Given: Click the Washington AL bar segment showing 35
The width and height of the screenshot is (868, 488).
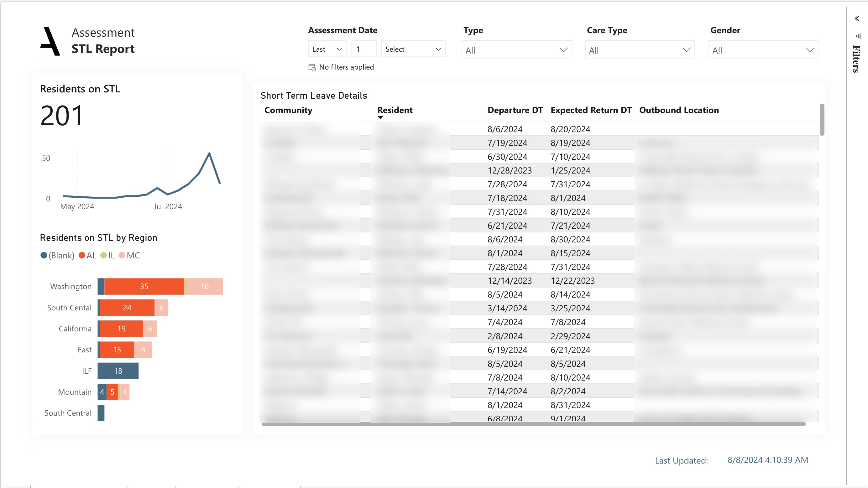Looking at the screenshot, I should 144,286.
